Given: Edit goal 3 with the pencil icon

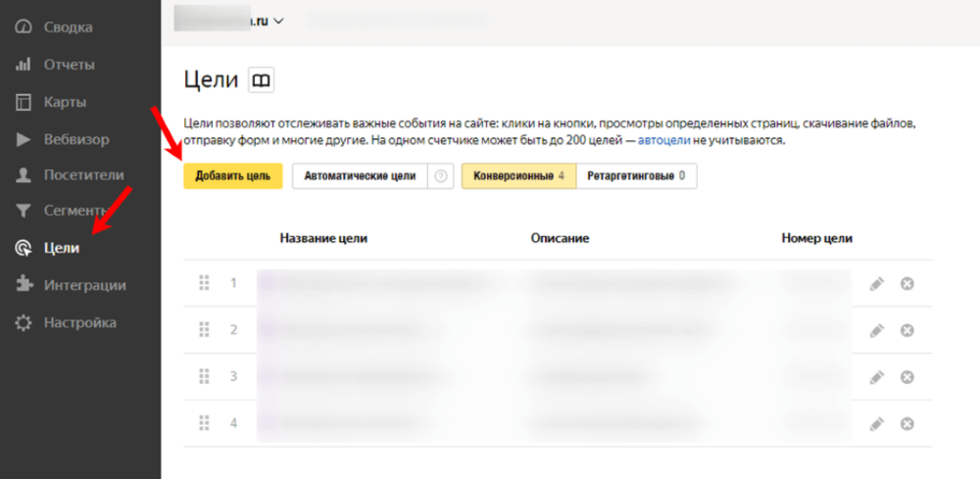Looking at the screenshot, I should pyautogui.click(x=876, y=376).
